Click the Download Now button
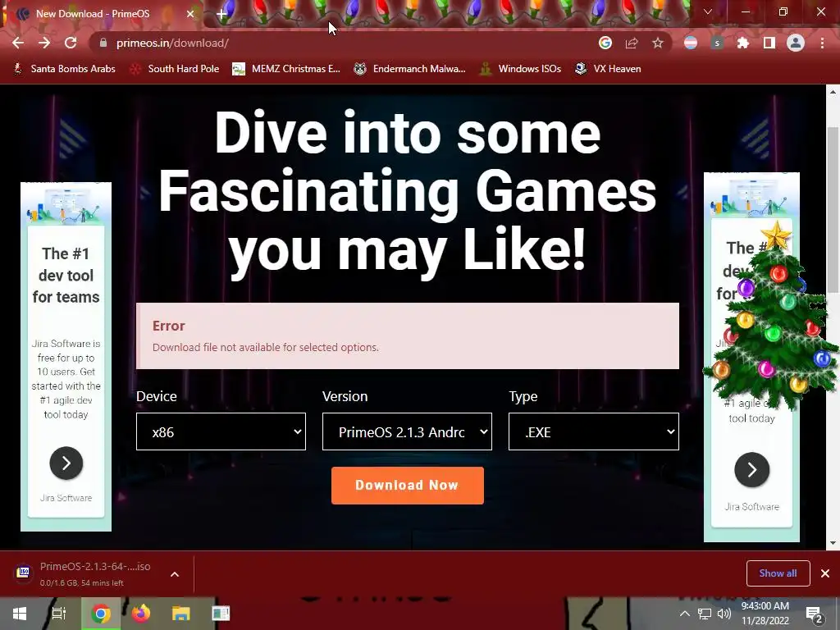This screenshot has width=840, height=630. 407,486
